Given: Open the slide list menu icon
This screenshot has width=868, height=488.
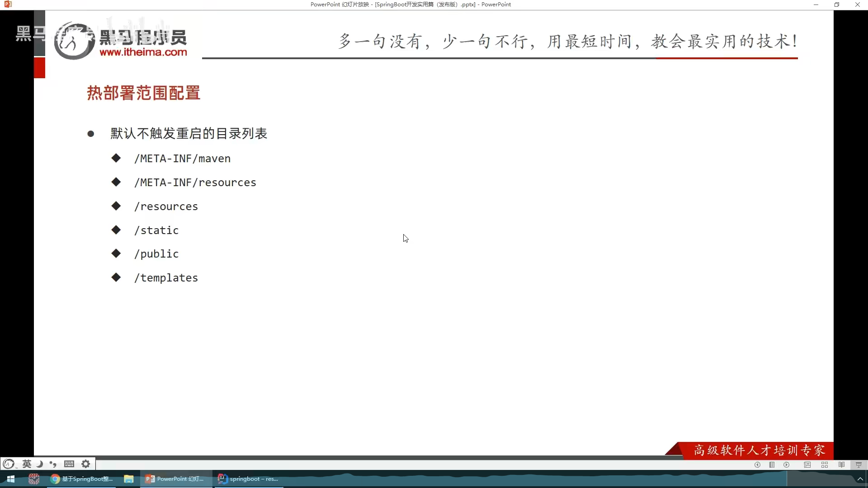Looking at the screenshot, I should pos(772,465).
